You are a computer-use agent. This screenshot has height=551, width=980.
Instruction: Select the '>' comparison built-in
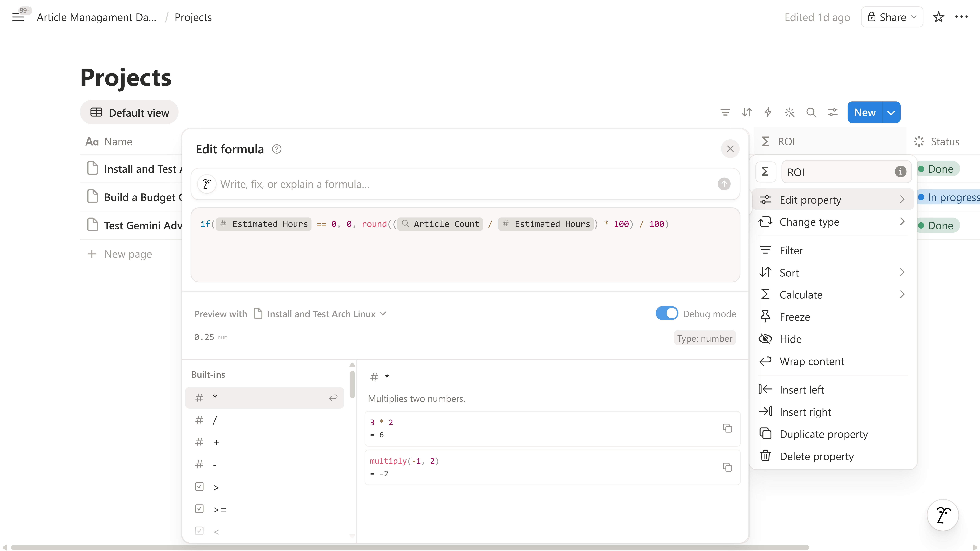click(x=264, y=487)
